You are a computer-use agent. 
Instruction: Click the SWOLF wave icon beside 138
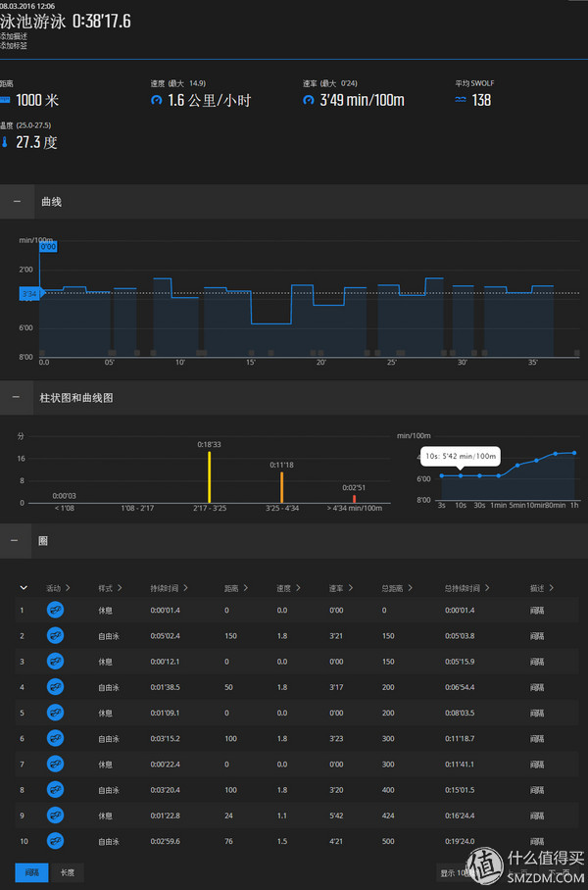point(461,100)
